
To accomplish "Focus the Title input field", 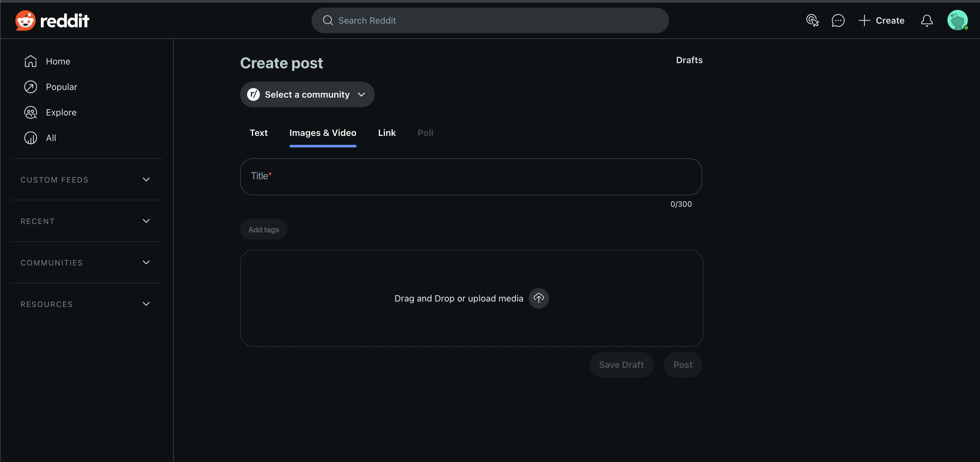I will (x=471, y=177).
